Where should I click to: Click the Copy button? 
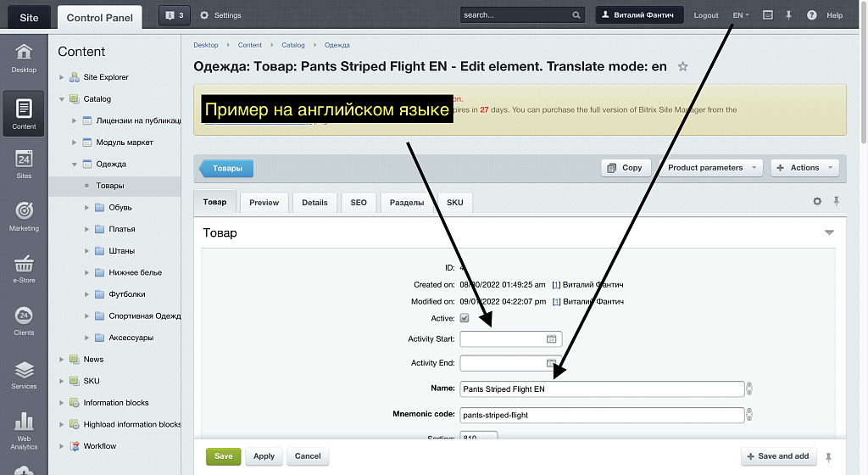pos(626,168)
